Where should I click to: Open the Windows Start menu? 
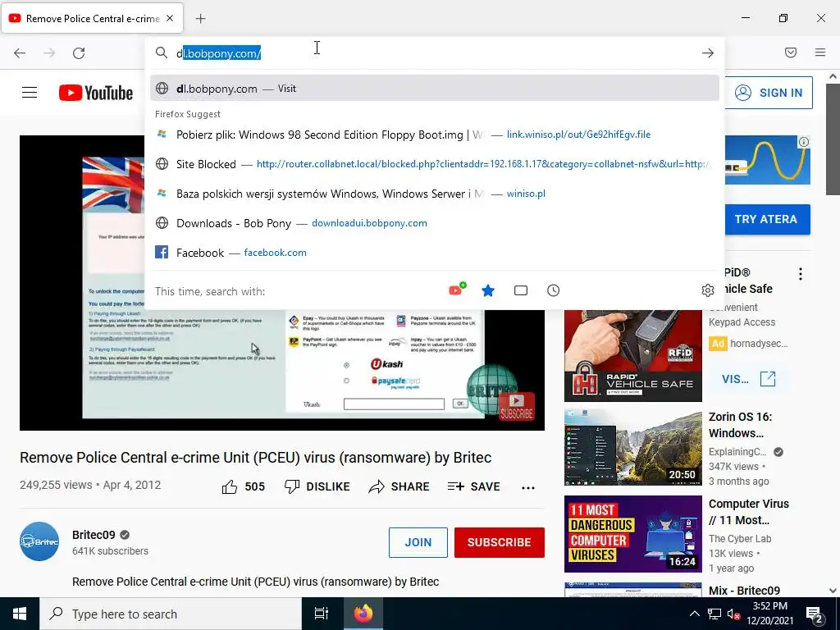click(x=20, y=614)
